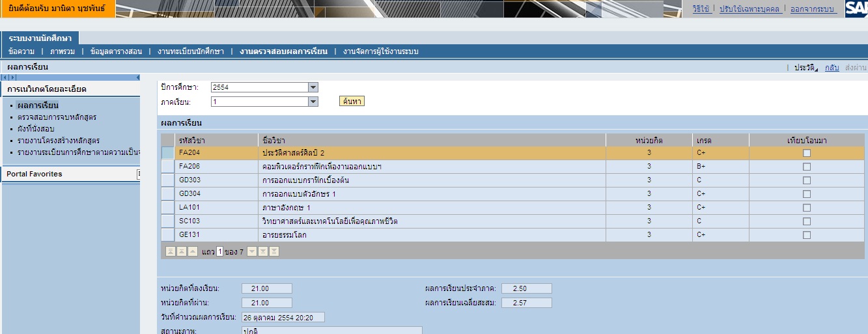Go down one page in table pager
Screen dimensions: 868x334
click(x=263, y=251)
